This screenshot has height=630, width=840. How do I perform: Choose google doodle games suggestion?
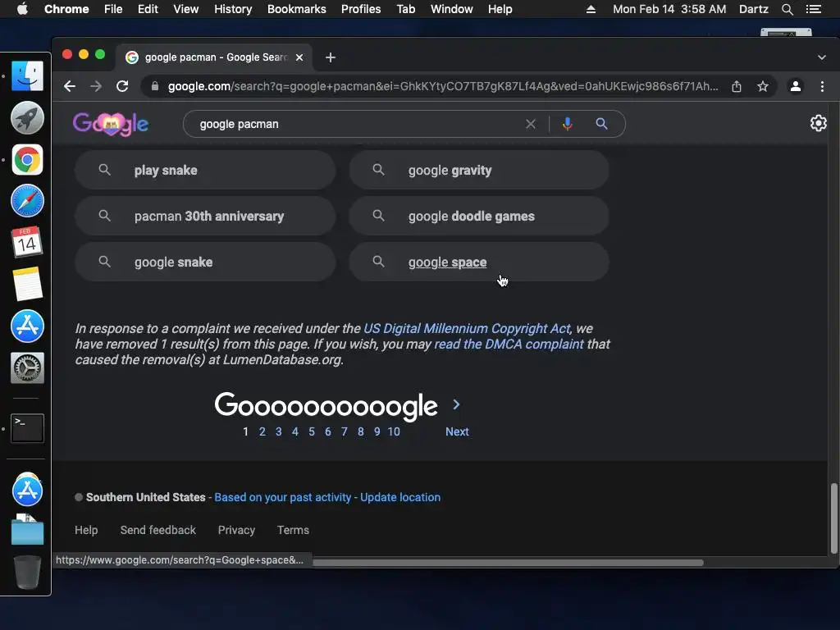point(479,217)
